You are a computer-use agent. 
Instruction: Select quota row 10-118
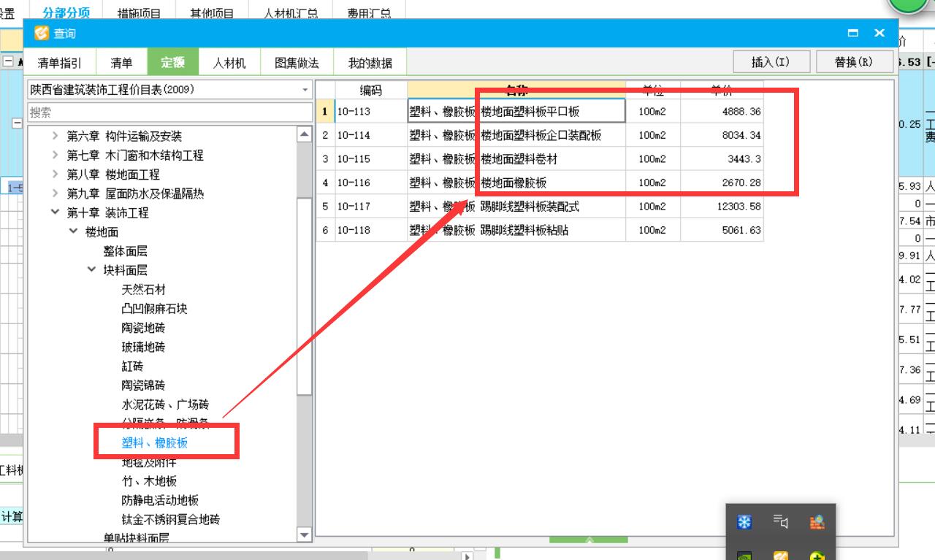tap(540, 230)
